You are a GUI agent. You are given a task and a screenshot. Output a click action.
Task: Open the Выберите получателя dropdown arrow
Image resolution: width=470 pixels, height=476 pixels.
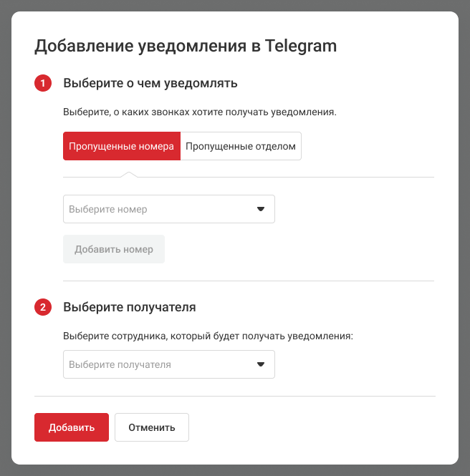261,364
